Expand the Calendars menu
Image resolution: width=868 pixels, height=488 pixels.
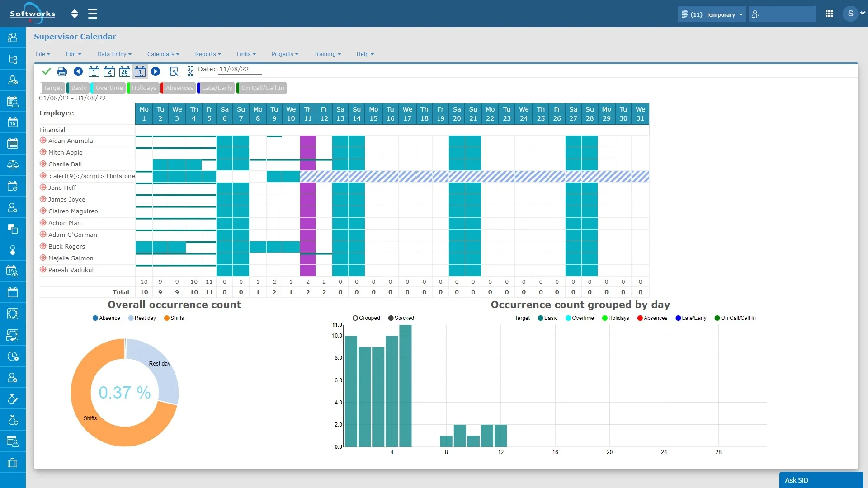[163, 54]
